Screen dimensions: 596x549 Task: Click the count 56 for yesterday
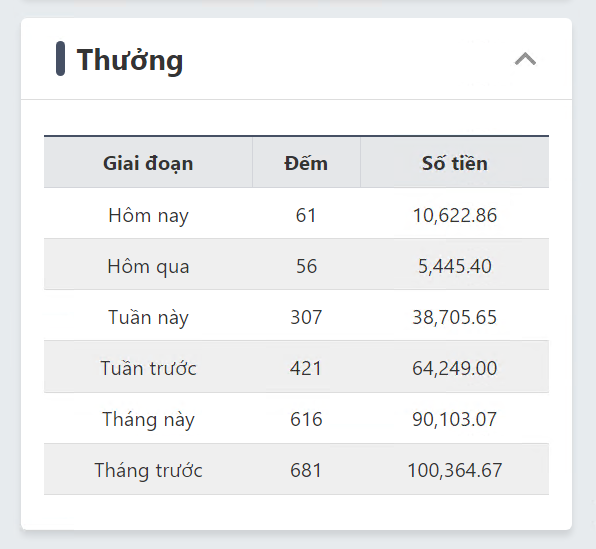click(306, 266)
